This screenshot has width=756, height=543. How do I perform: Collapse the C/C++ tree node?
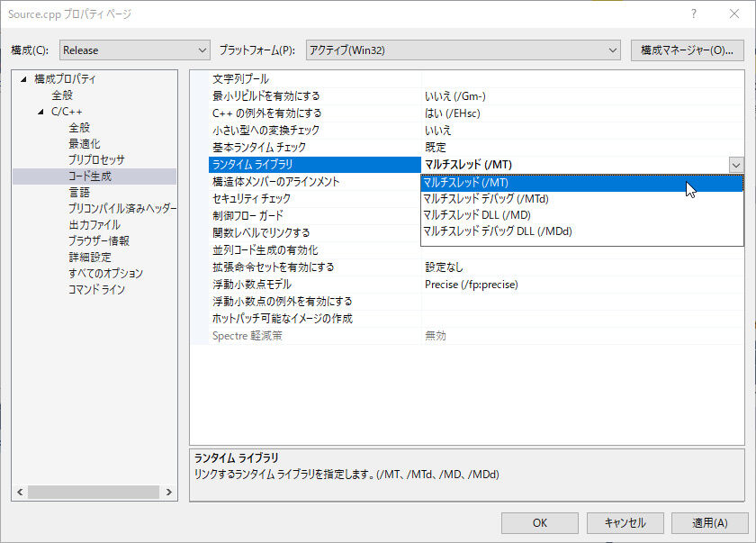pos(40,112)
